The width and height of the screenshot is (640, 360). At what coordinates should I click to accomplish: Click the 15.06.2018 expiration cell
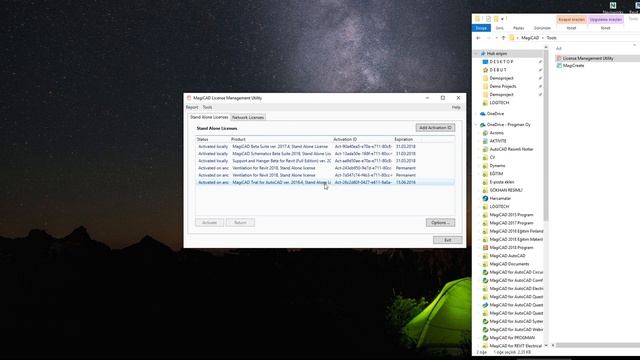click(405, 182)
